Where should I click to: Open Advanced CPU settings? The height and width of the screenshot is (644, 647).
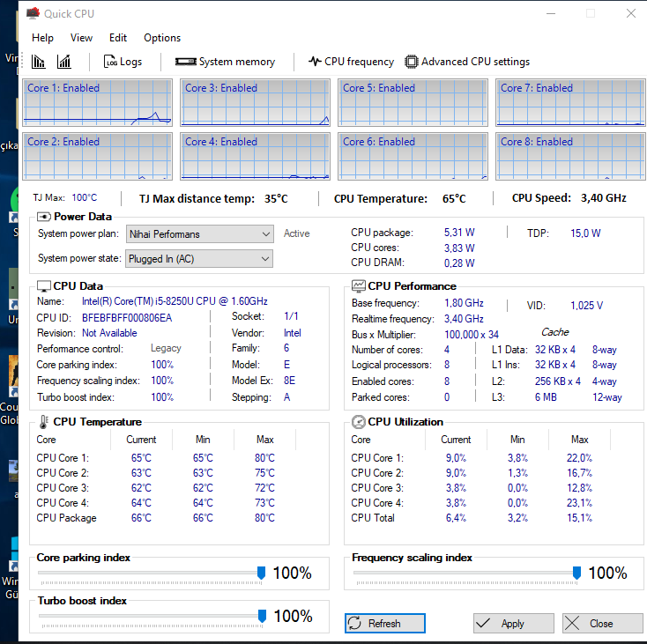[x=467, y=62]
